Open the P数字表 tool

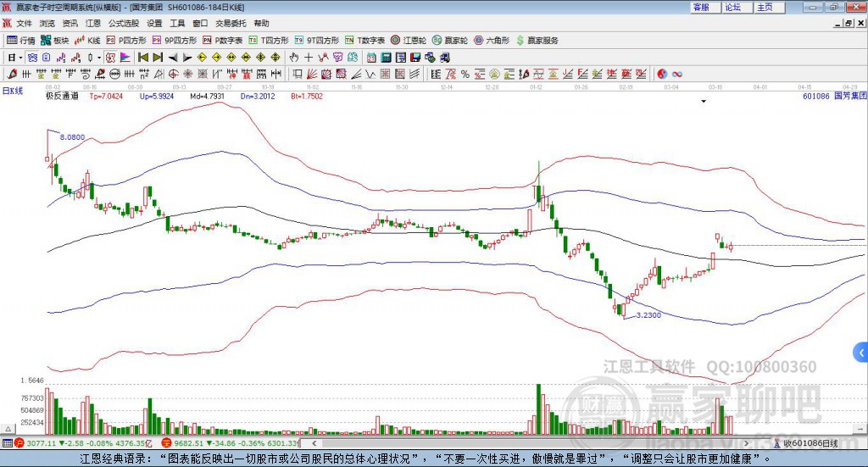(223, 41)
